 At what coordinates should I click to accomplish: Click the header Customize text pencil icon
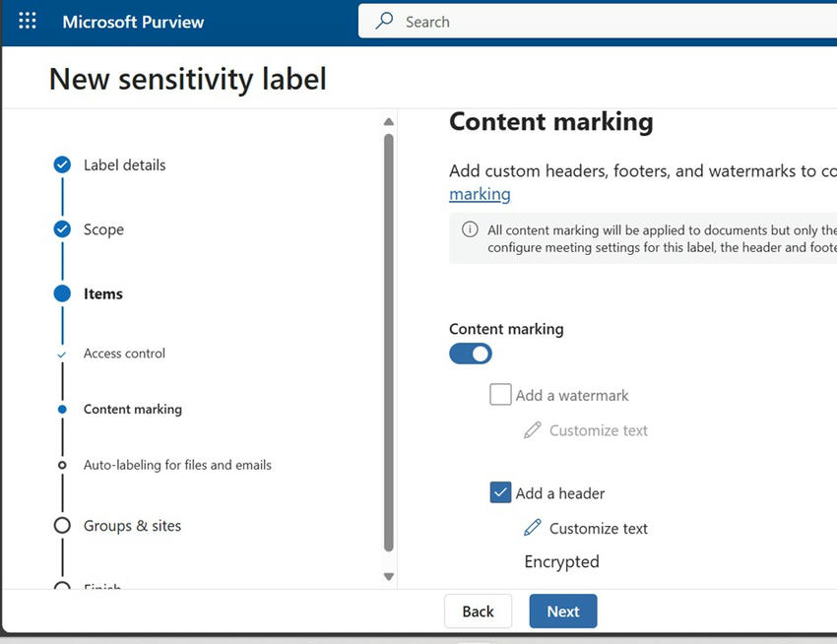click(x=533, y=528)
